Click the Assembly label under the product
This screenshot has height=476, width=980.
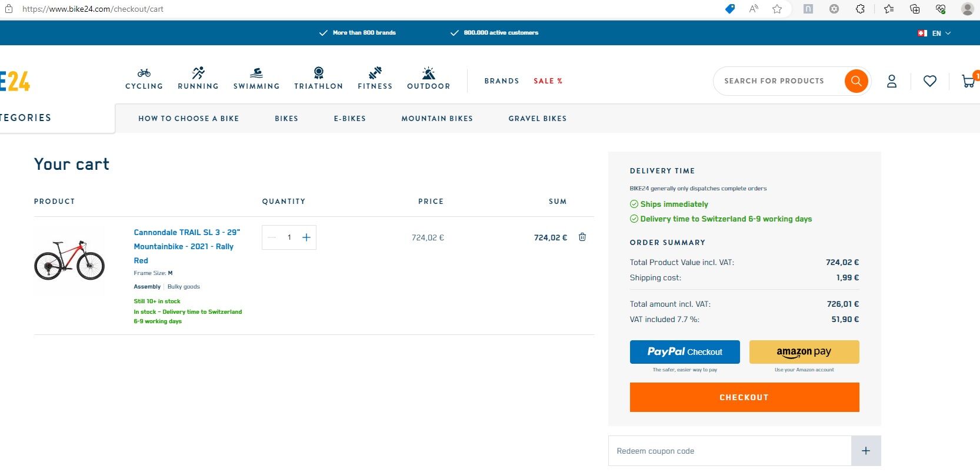147,287
